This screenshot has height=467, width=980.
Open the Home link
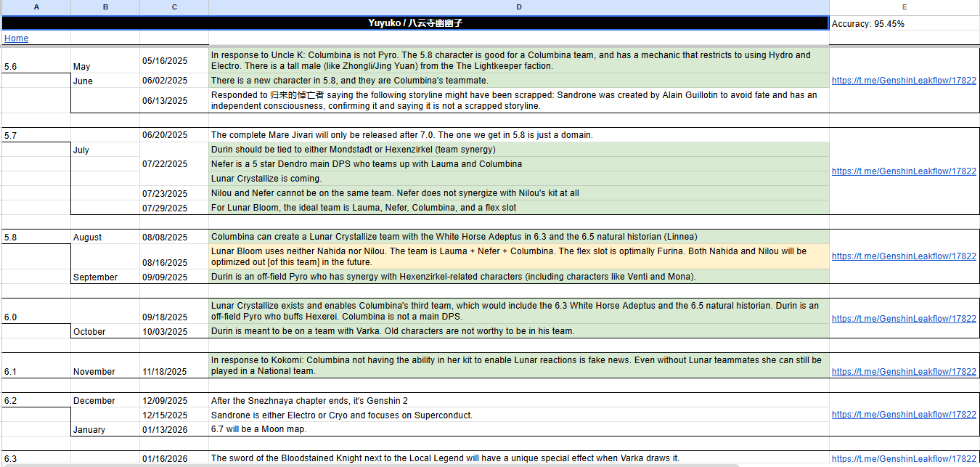[16, 38]
